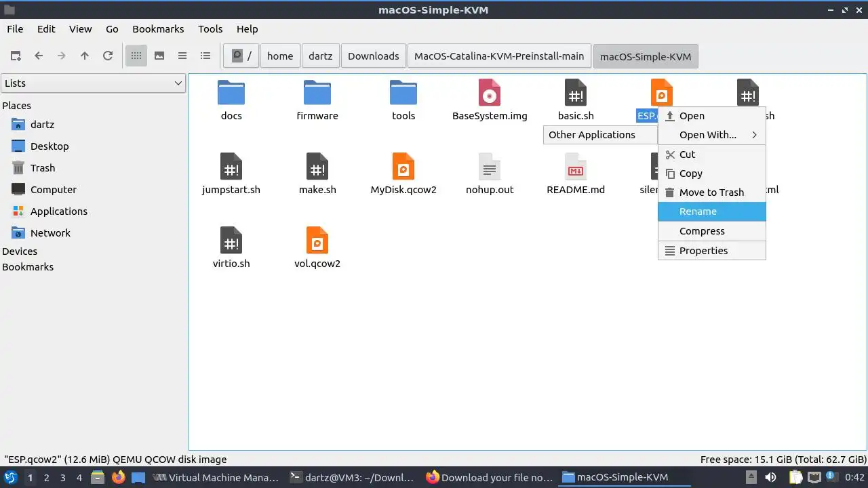The height and width of the screenshot is (488, 868).
Task: Select the jumpstart.sh script icon
Action: coord(231,167)
